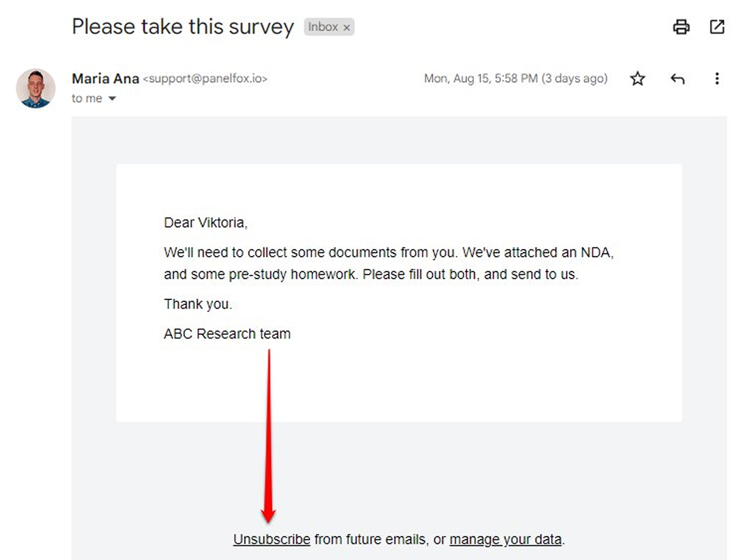Screen dimensions: 748x560
Task: Click the paragraph mentioning the attached NDA
Action: pyautogui.click(x=389, y=263)
